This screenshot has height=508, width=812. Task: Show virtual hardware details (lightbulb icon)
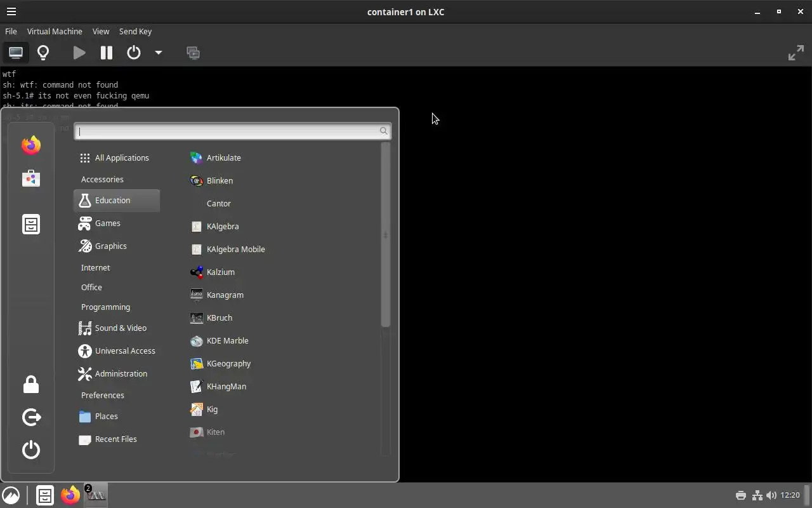pyautogui.click(x=43, y=53)
